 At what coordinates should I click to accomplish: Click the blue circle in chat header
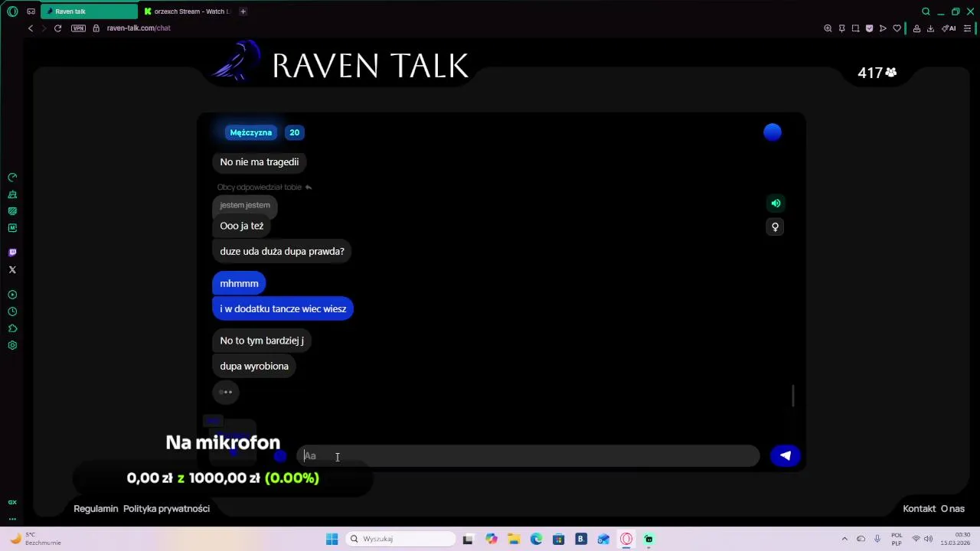pyautogui.click(x=773, y=132)
